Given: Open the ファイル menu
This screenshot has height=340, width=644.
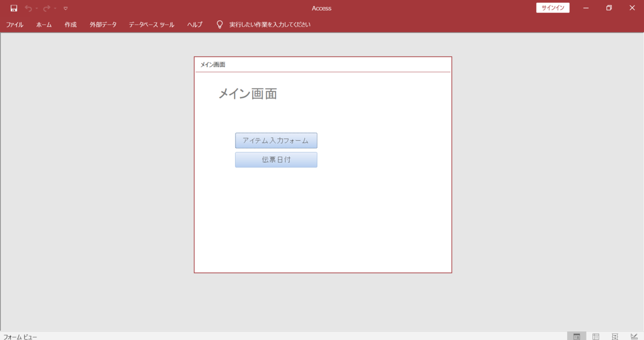Looking at the screenshot, I should [14, 25].
